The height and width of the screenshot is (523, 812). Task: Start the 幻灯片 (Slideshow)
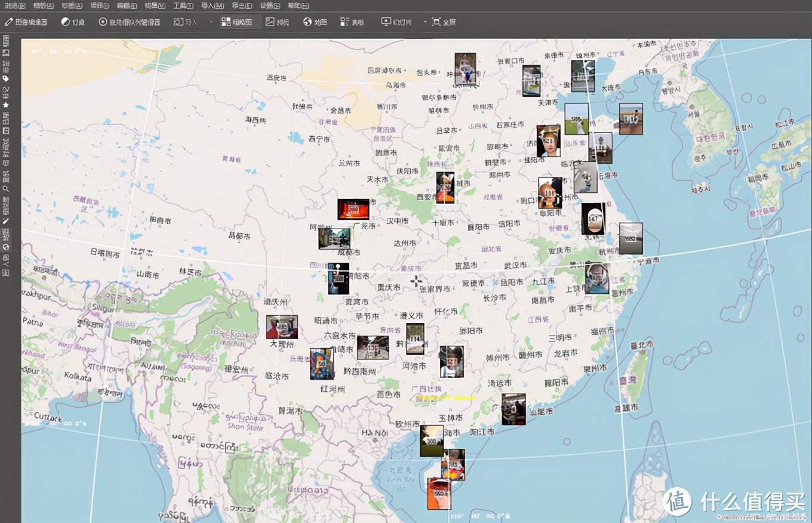pos(396,22)
